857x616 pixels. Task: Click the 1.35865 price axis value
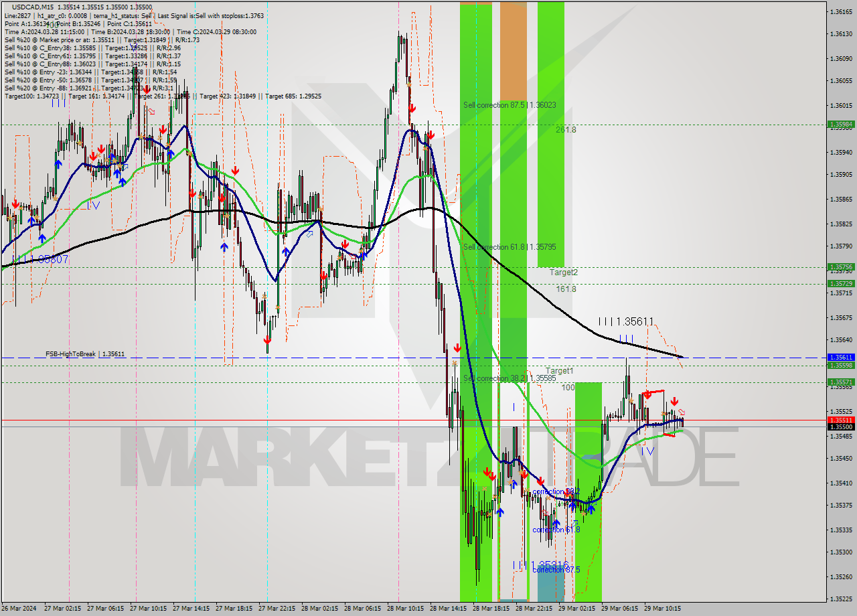(841, 200)
